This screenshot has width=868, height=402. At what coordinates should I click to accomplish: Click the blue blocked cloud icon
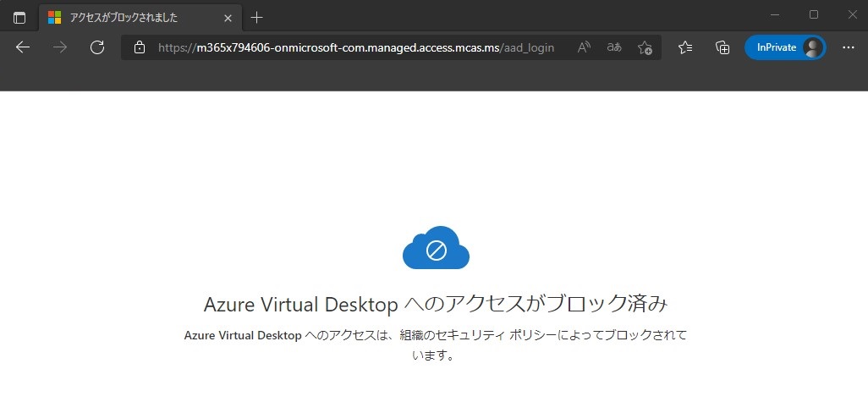tap(436, 248)
